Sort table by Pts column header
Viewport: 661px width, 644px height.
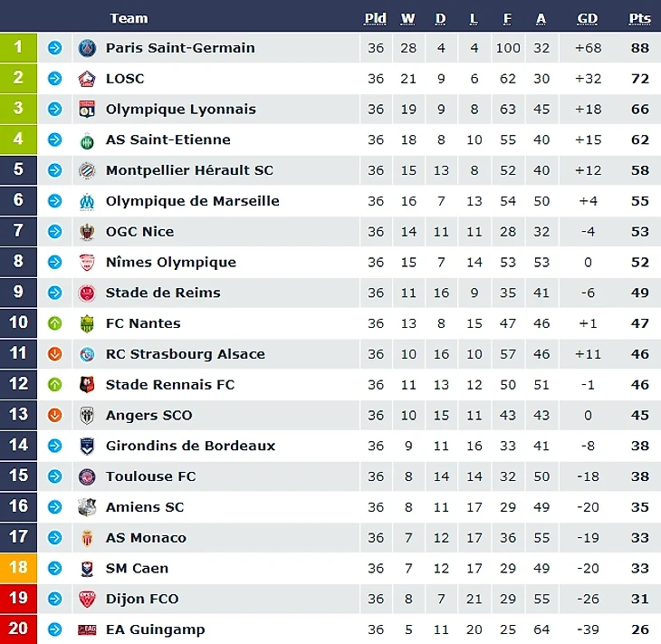point(639,18)
